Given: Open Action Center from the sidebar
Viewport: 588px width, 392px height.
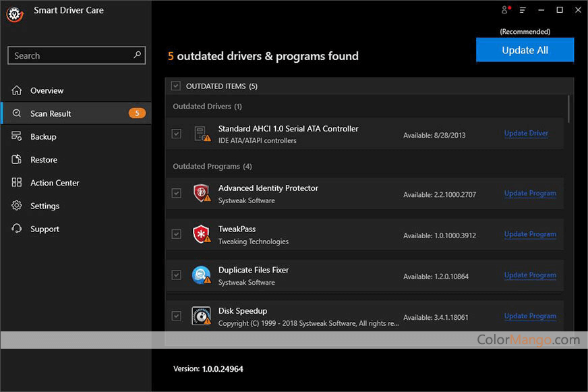Looking at the screenshot, I should (x=76, y=183).
